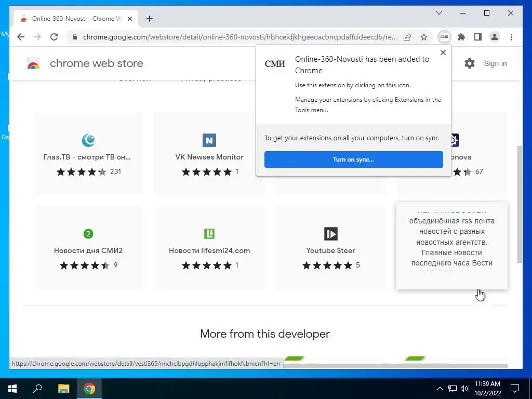Click the СМИ icon in the popup

tap(275, 64)
